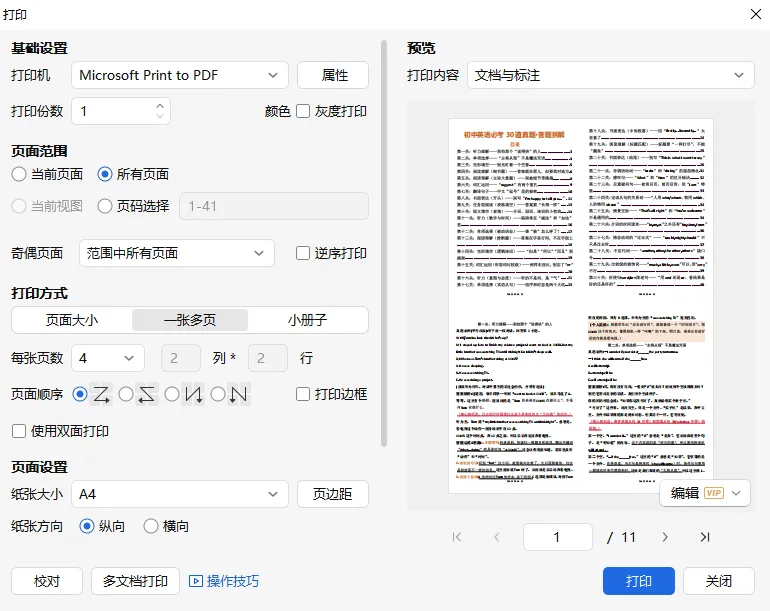Image resolution: width=770 pixels, height=611 pixels.
Task: Click the 校对 button
Action: click(x=47, y=581)
